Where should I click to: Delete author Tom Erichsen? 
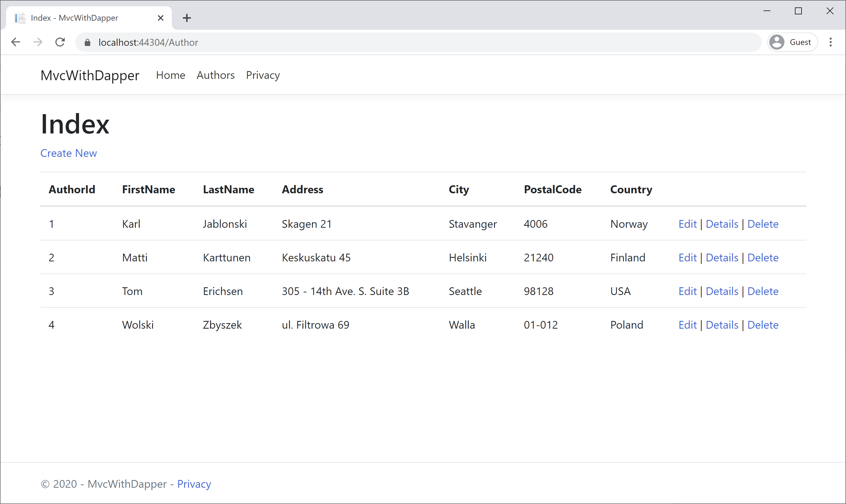click(763, 291)
